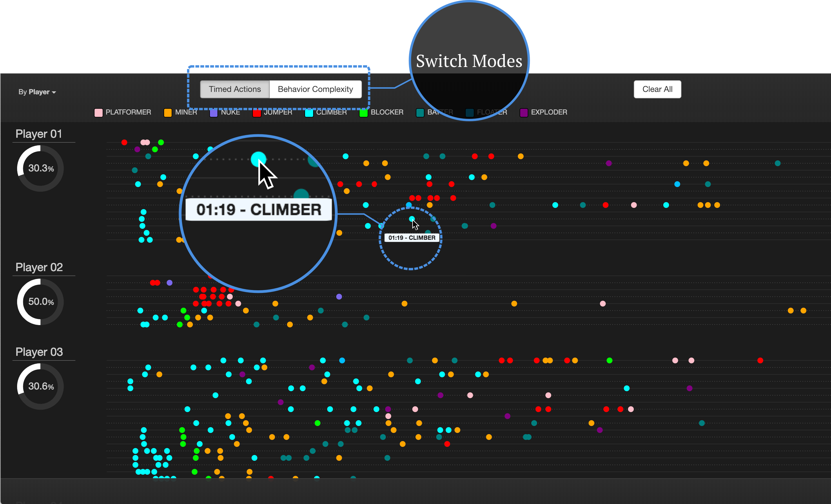Toggle the NUKE legend swatch
The width and height of the screenshot is (831, 504).
point(213,112)
